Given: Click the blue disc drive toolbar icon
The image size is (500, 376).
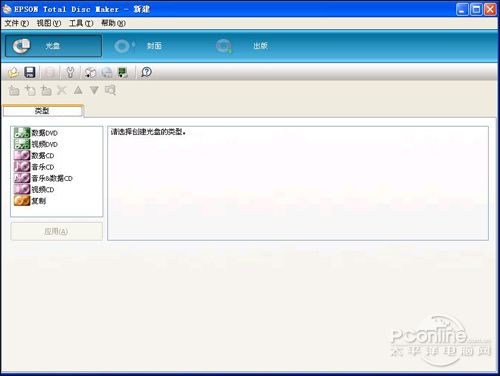Looking at the screenshot, I should 107,72.
